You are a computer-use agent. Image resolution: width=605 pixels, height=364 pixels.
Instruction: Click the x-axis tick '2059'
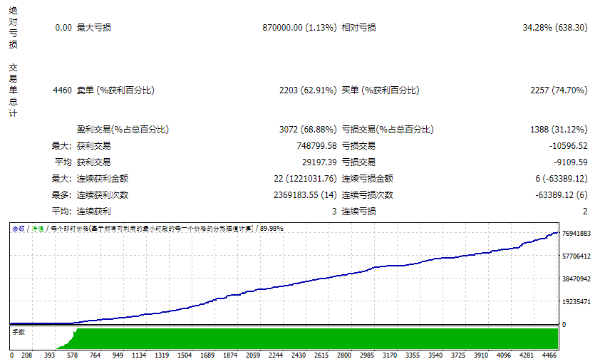pos(253,355)
